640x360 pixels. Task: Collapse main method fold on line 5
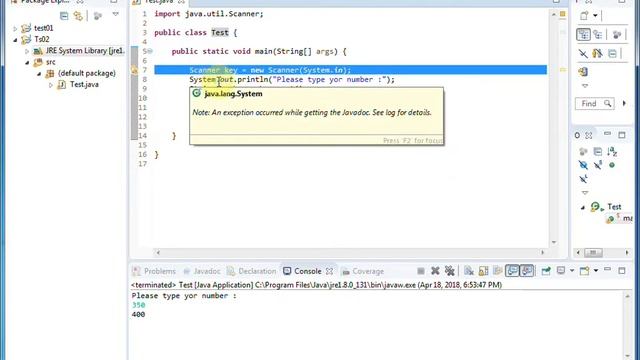tap(150, 51)
